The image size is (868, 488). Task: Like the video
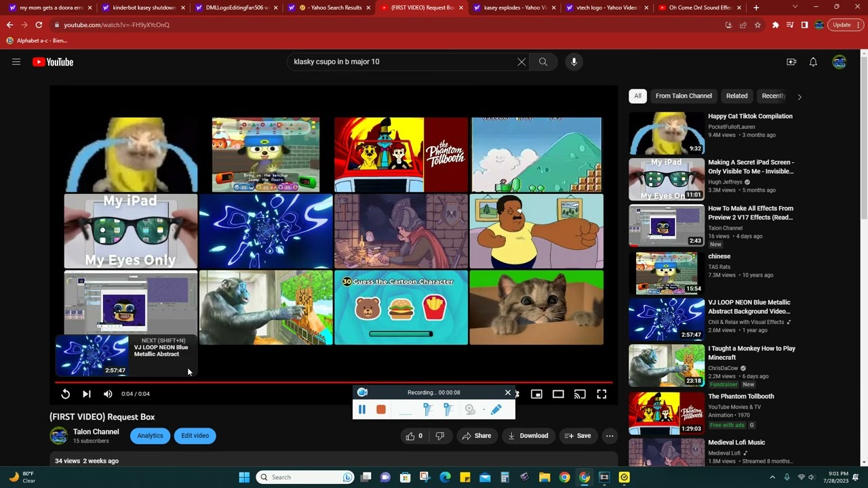[x=414, y=436]
